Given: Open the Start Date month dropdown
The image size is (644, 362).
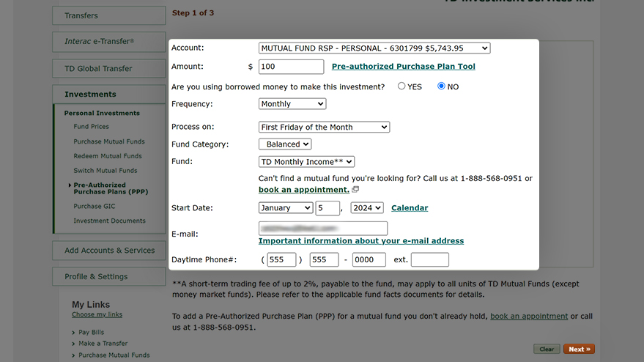Looking at the screenshot, I should pos(286,208).
